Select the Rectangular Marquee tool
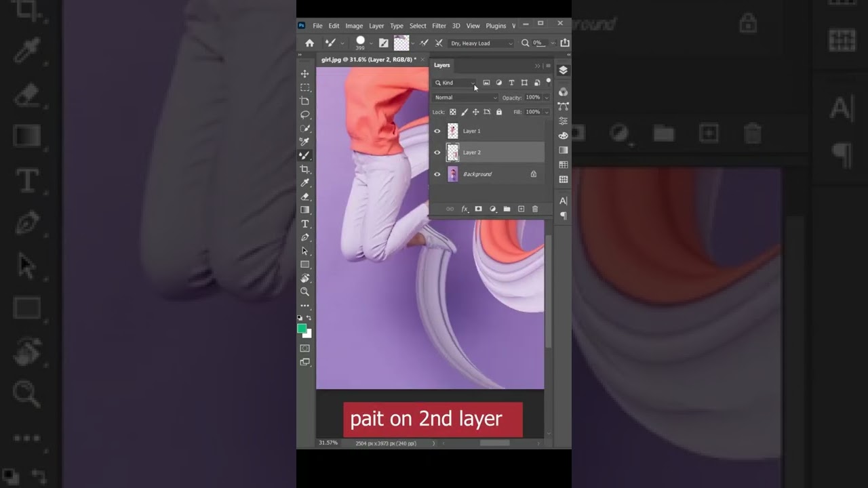The image size is (868, 488). click(304, 87)
